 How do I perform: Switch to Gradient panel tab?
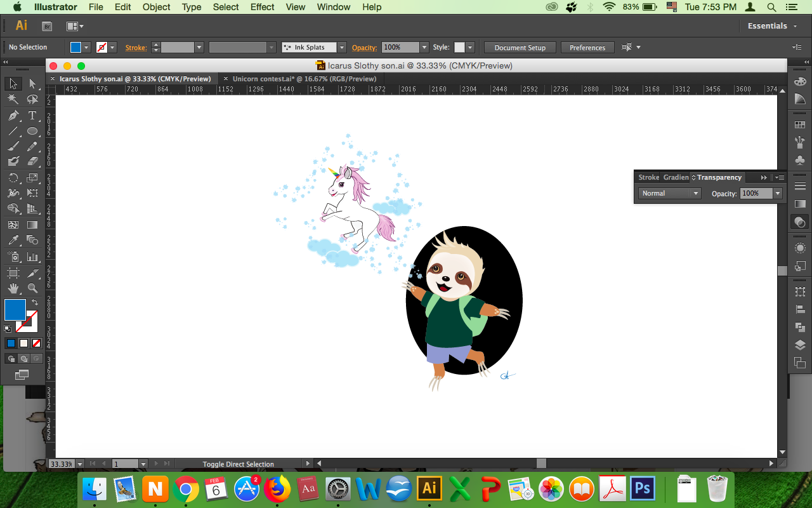[x=676, y=178]
